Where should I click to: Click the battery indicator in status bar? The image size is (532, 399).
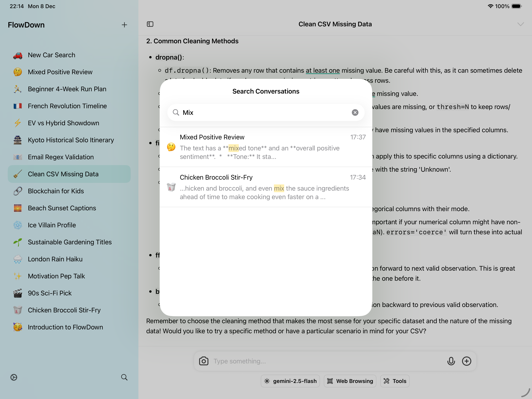pyautogui.click(x=516, y=6)
